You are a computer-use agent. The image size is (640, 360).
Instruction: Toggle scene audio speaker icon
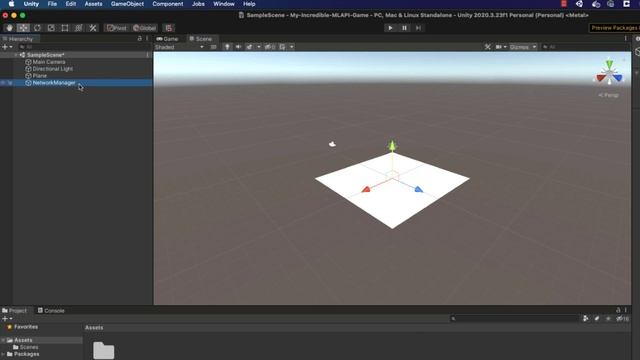238,47
